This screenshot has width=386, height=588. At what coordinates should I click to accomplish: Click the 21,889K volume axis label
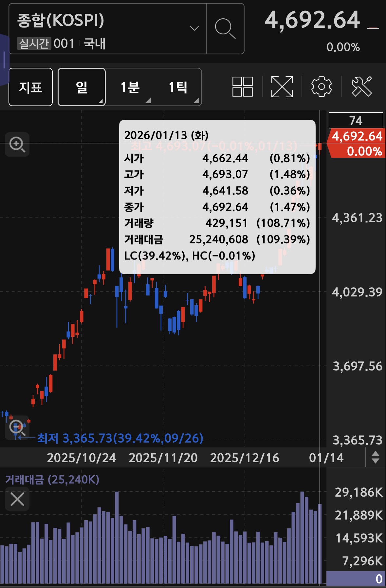tap(359, 515)
